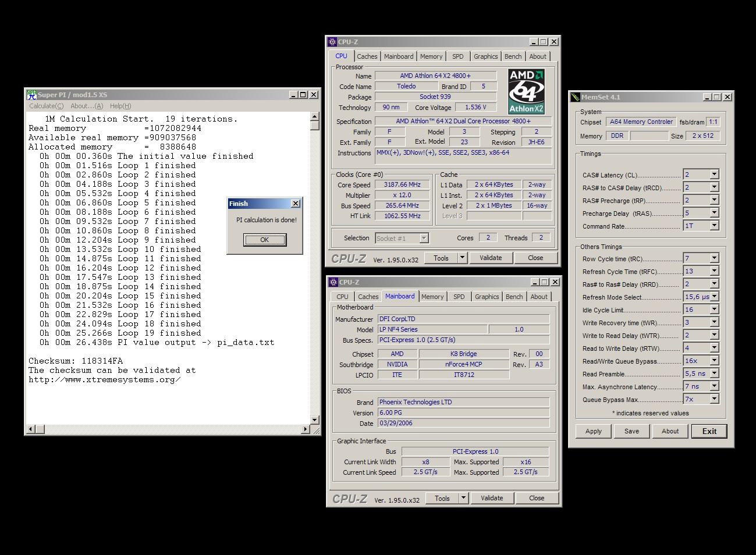This screenshot has width=756, height=555.
Task: Click the Mainboard CPU-Z window title icon
Action: click(x=333, y=282)
